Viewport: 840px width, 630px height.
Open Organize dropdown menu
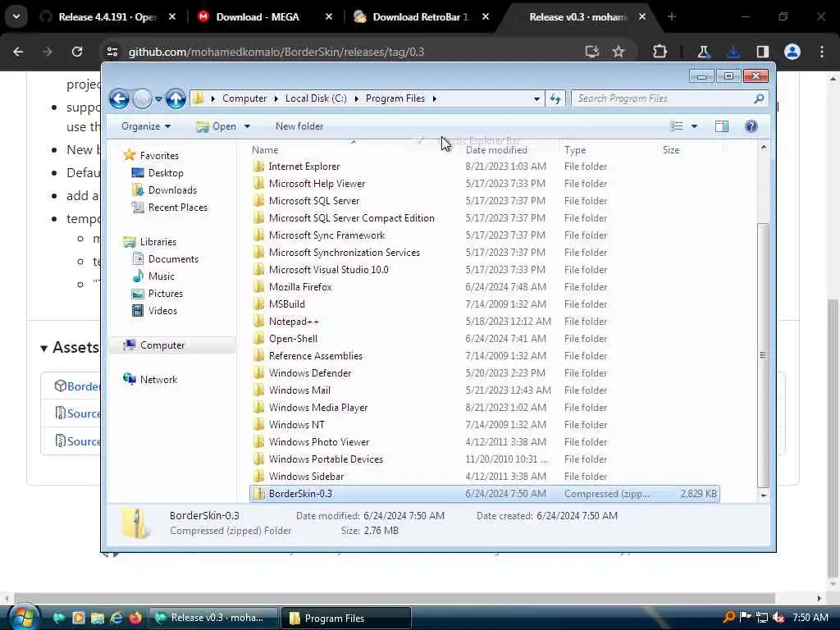[x=146, y=126]
